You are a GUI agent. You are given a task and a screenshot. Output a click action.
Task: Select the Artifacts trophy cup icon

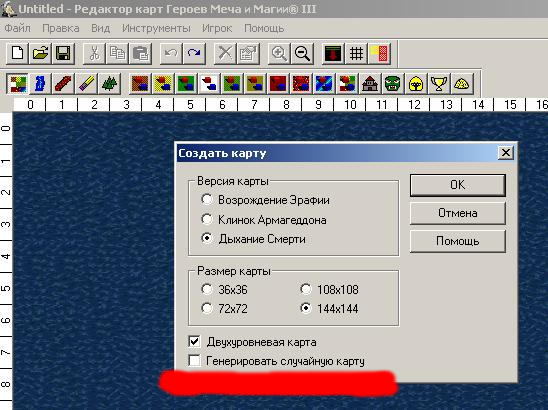coord(439,84)
